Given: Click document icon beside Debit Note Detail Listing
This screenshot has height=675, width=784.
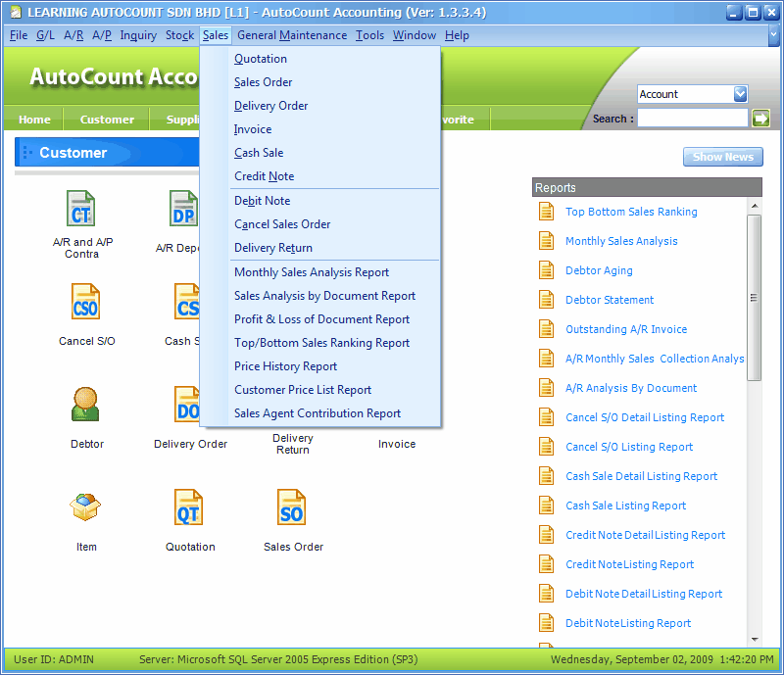Looking at the screenshot, I should pyautogui.click(x=546, y=594).
